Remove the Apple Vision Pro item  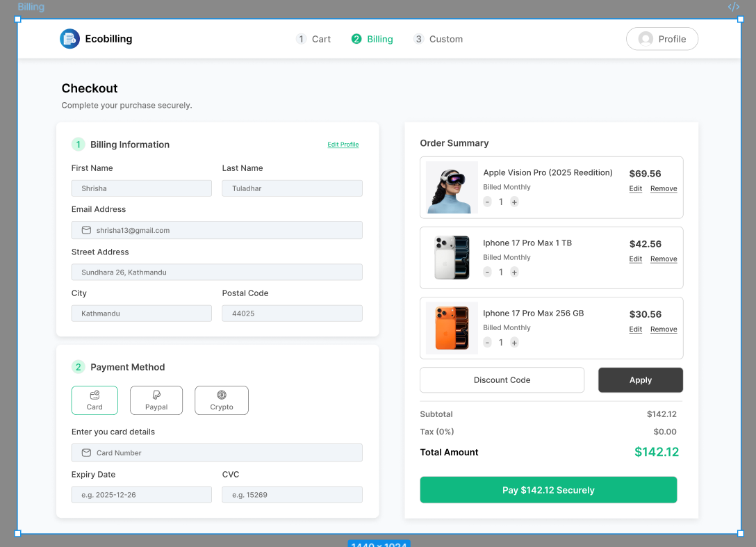point(664,188)
